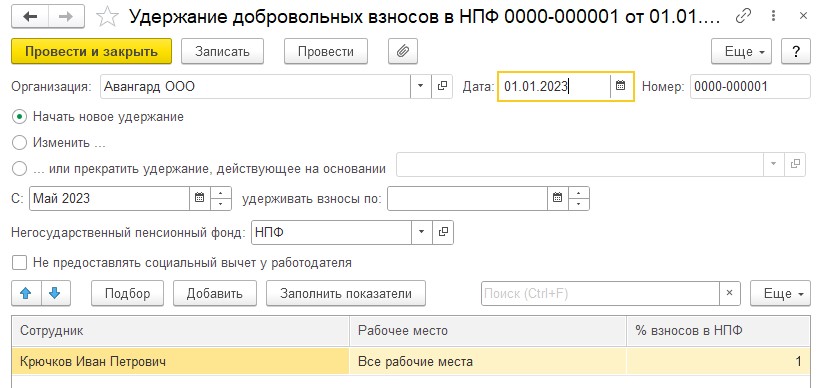
Task: Click the Организация field Авангард ООО
Action: (x=255, y=86)
